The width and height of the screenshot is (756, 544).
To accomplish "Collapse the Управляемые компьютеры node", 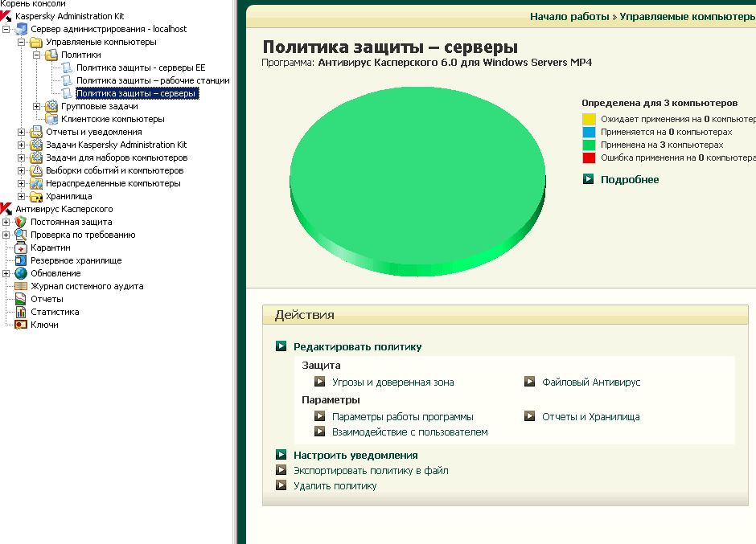I will point(21,43).
